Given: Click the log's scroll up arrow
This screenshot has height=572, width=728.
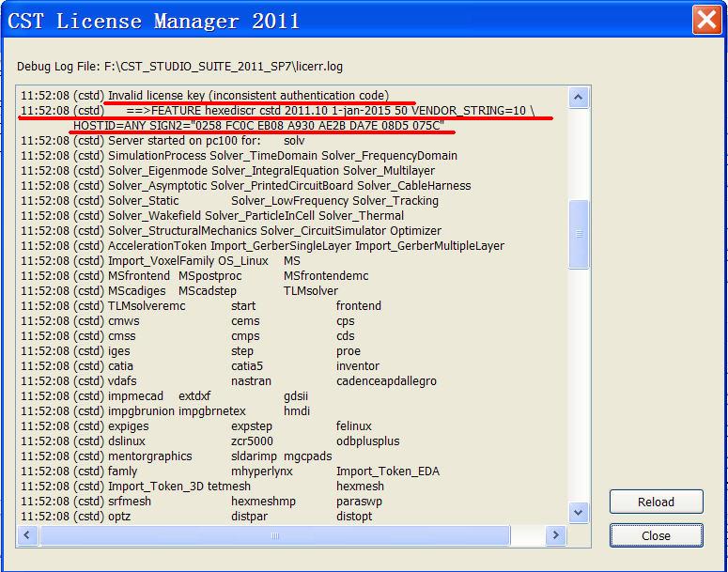Looking at the screenshot, I should click(x=579, y=98).
